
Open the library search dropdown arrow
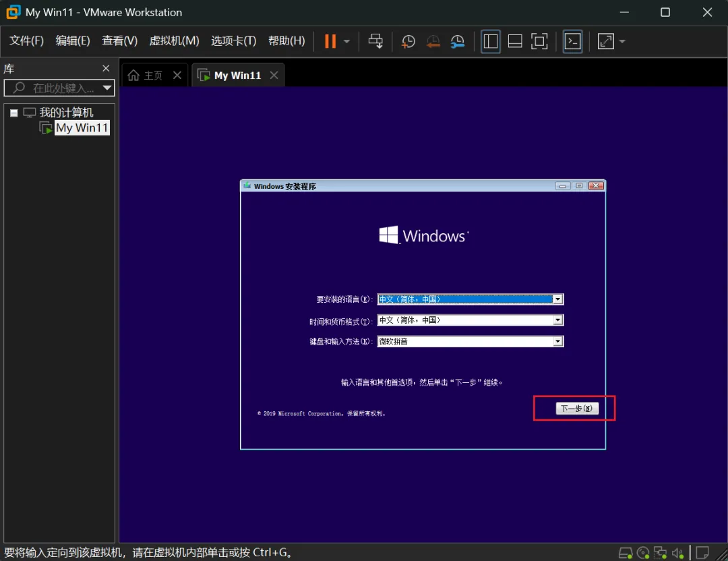click(x=107, y=88)
